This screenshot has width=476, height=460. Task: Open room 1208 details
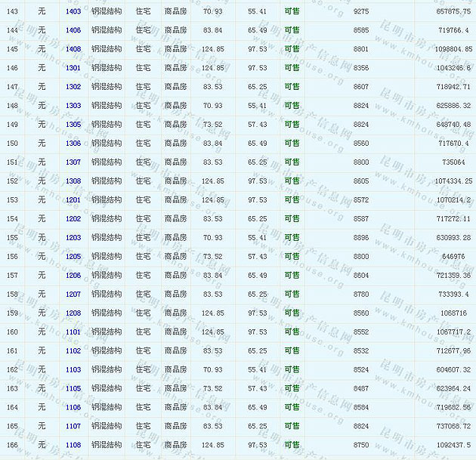(x=73, y=313)
